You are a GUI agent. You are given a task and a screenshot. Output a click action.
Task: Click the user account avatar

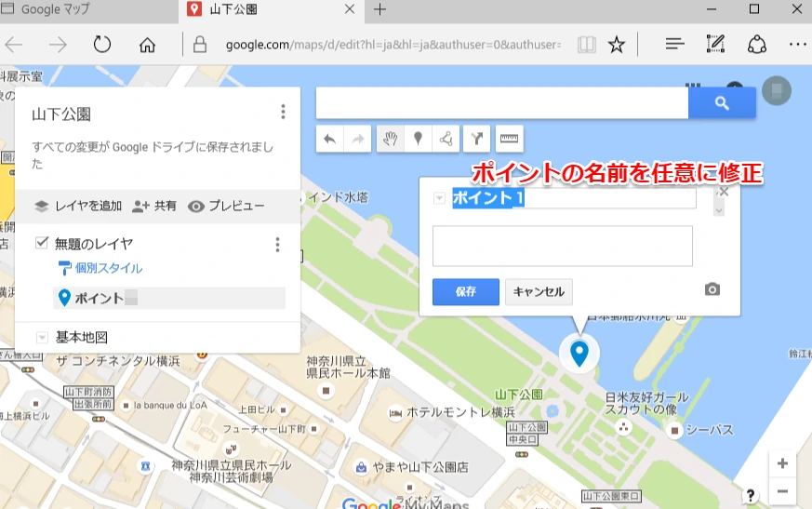pyautogui.click(x=777, y=90)
